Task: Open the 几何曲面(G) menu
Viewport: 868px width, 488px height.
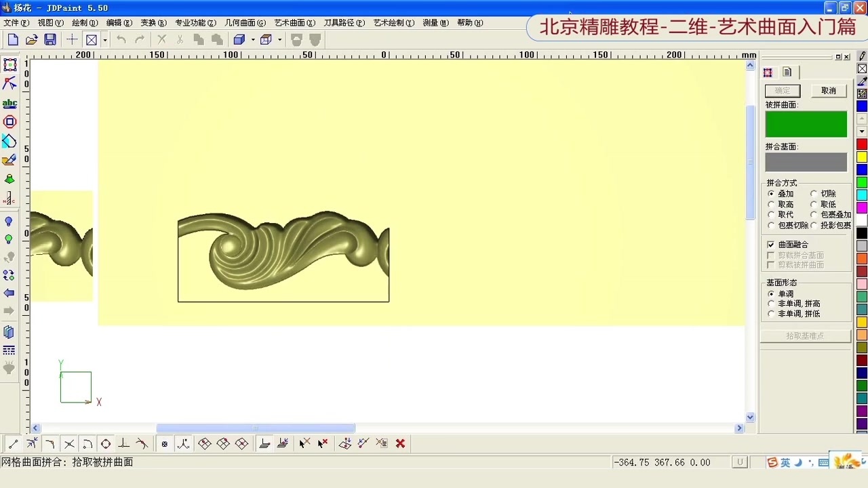Action: (245, 22)
